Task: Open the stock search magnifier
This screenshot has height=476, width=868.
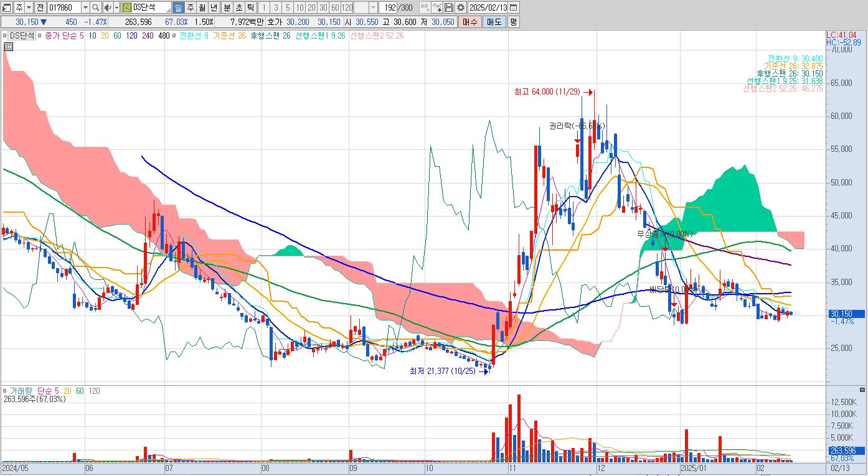Action: tap(95, 7)
